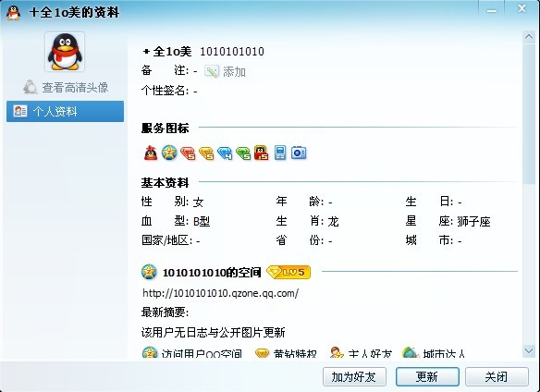Image resolution: width=540 pixels, height=392 pixels.
Task: Click the 关闭 button
Action: pos(497,377)
